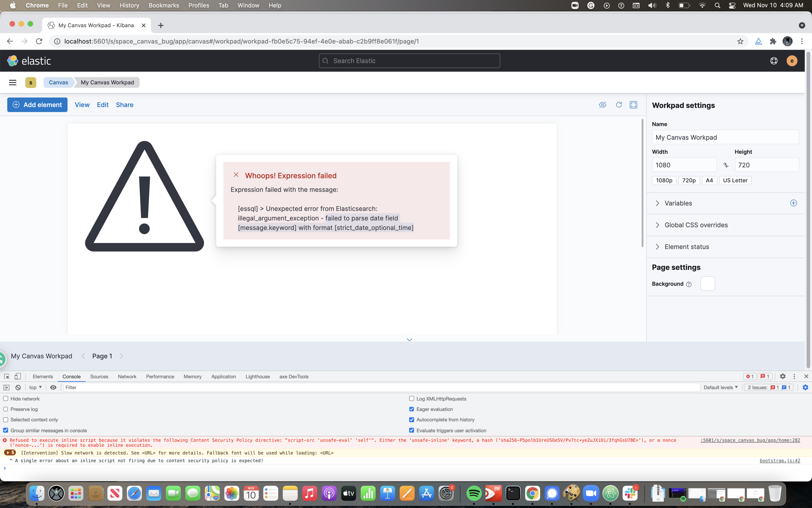
Task: Open the page Background color swatch
Action: [x=708, y=283]
